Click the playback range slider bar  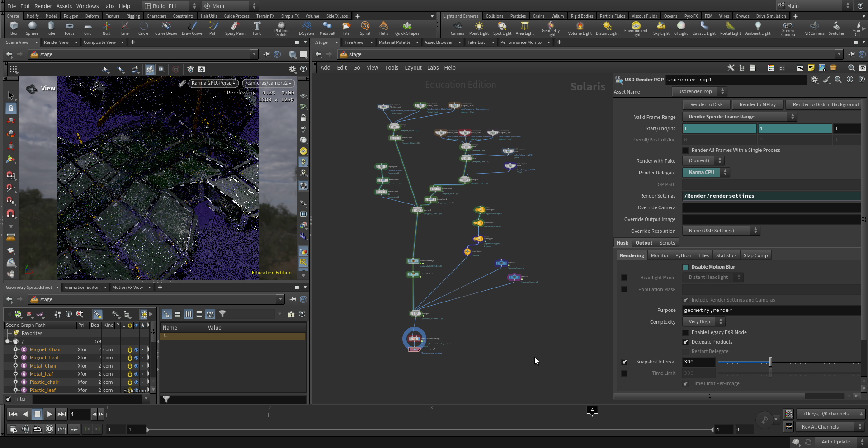tap(430, 430)
